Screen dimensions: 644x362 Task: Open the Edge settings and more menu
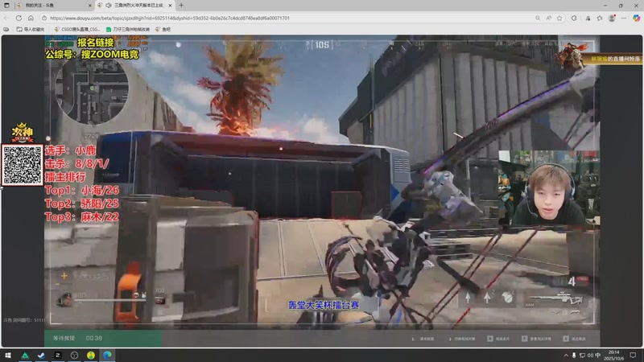tap(624, 18)
